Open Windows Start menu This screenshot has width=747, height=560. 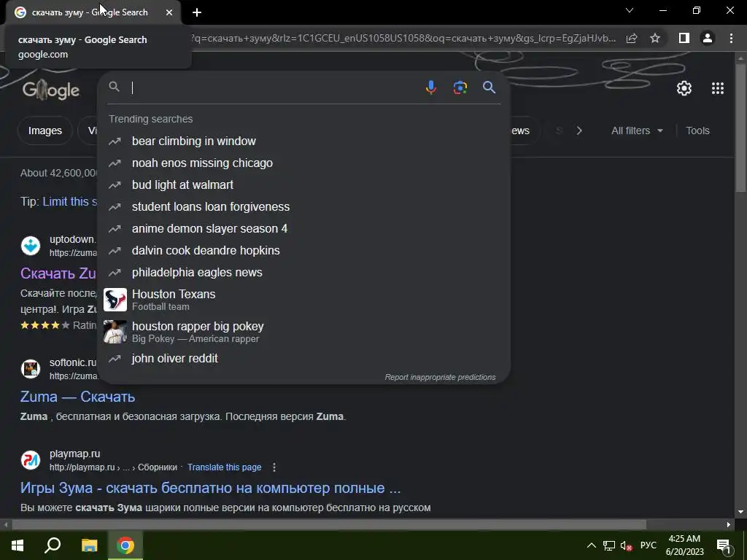tap(18, 545)
